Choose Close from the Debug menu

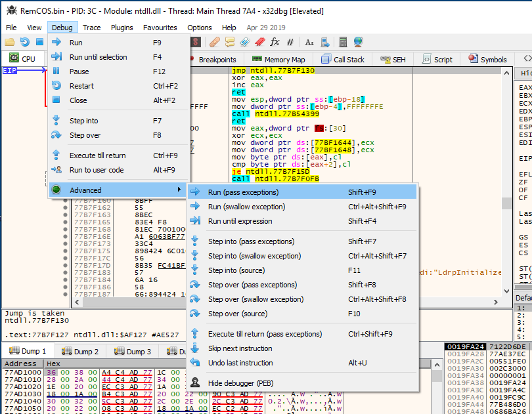(118, 100)
